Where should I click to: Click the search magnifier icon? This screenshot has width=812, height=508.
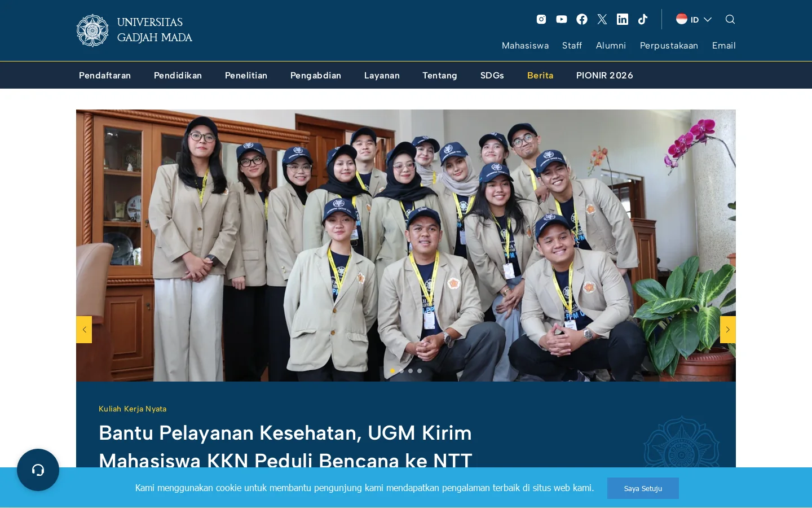(730, 19)
